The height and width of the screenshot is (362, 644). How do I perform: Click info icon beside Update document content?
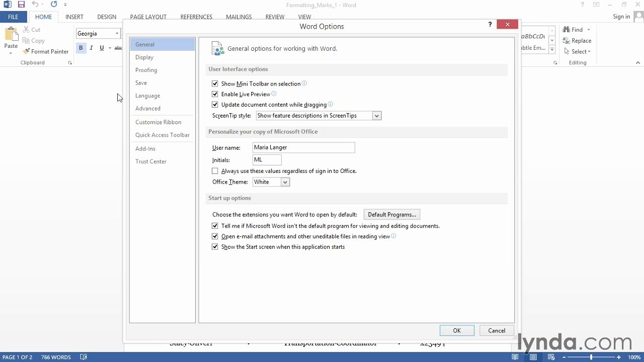pos(331,104)
